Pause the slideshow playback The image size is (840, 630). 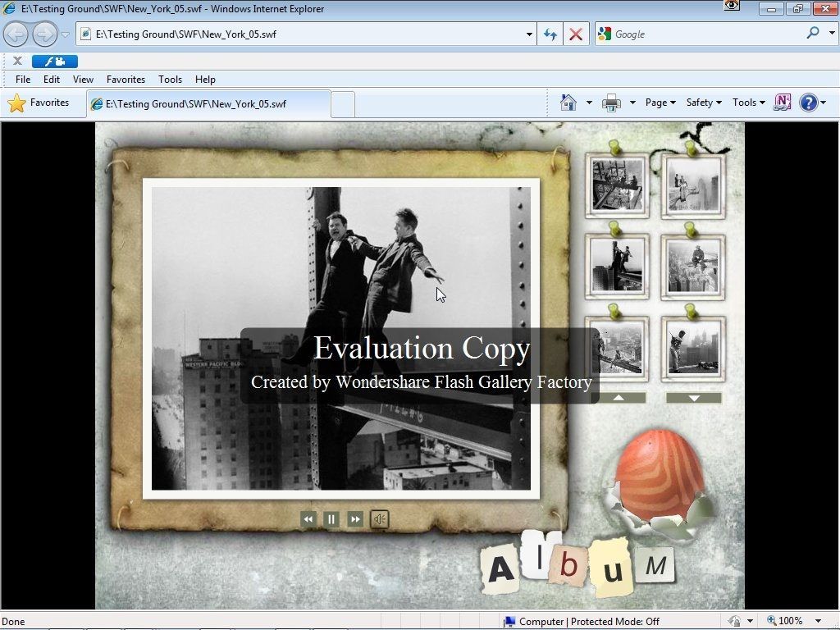[331, 518]
